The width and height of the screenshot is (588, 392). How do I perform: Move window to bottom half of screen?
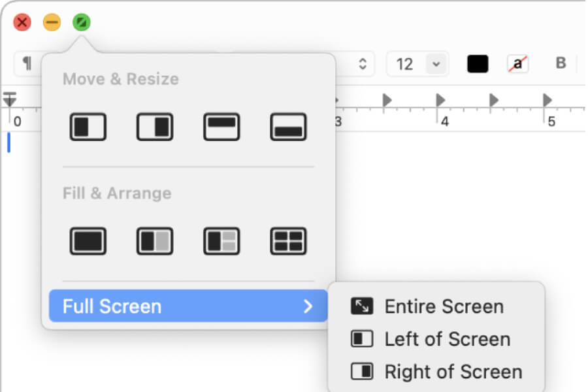[287, 127]
